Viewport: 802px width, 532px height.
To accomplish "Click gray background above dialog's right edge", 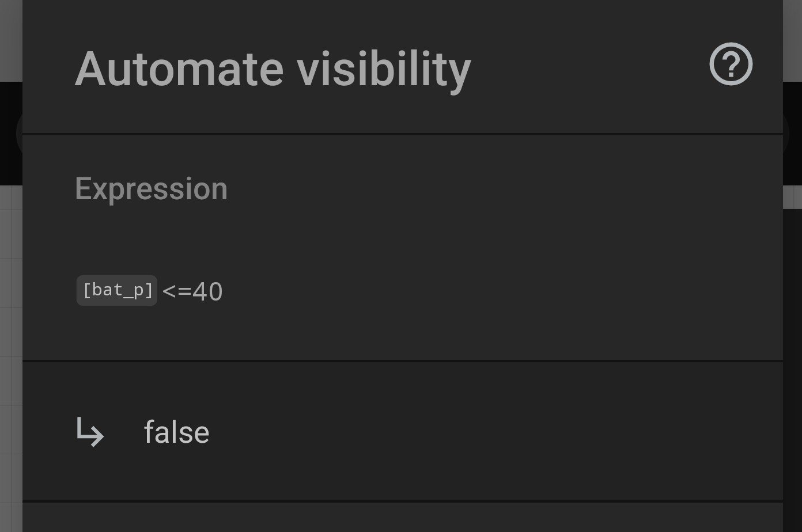I will [792, 40].
